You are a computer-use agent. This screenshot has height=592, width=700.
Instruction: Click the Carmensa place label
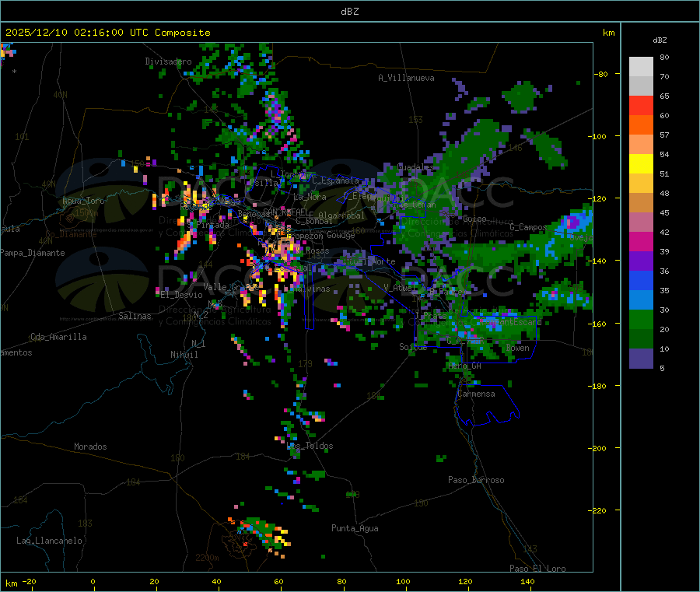click(x=476, y=394)
